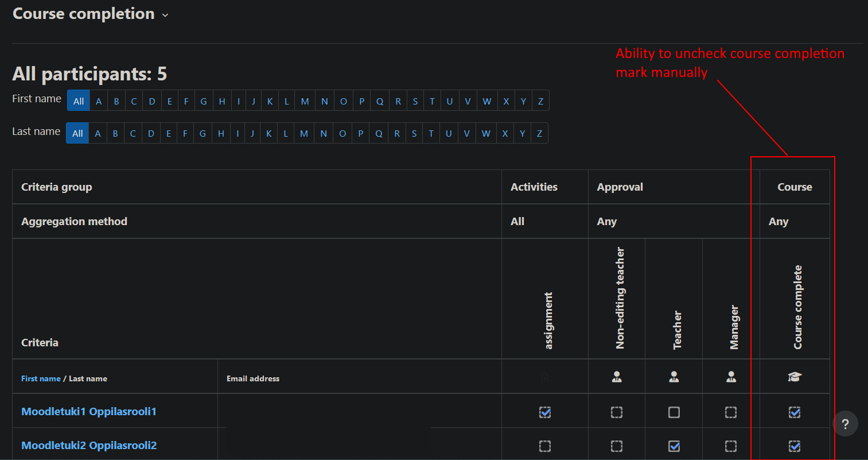Filter Last name by letter O
Screen dimensions: 868x460
tap(342, 133)
